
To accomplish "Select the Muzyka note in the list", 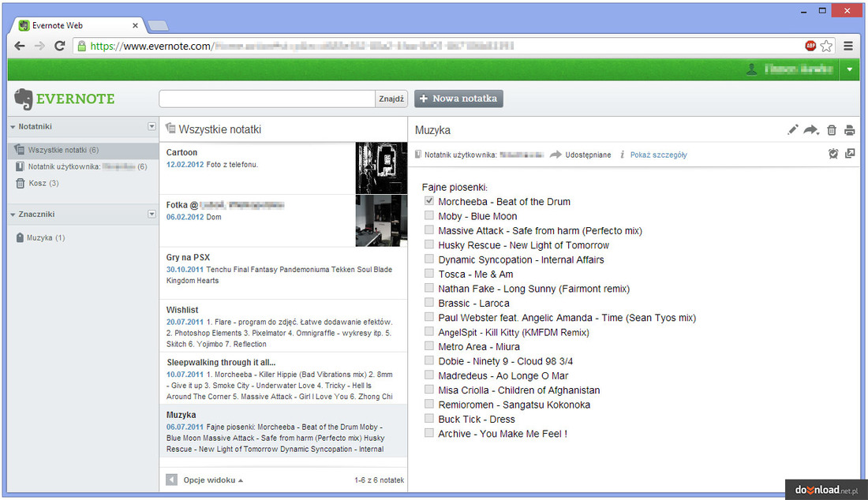I will point(283,431).
